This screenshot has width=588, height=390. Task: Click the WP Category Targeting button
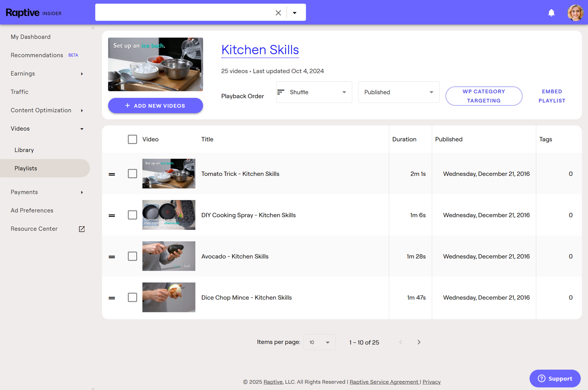pos(483,96)
